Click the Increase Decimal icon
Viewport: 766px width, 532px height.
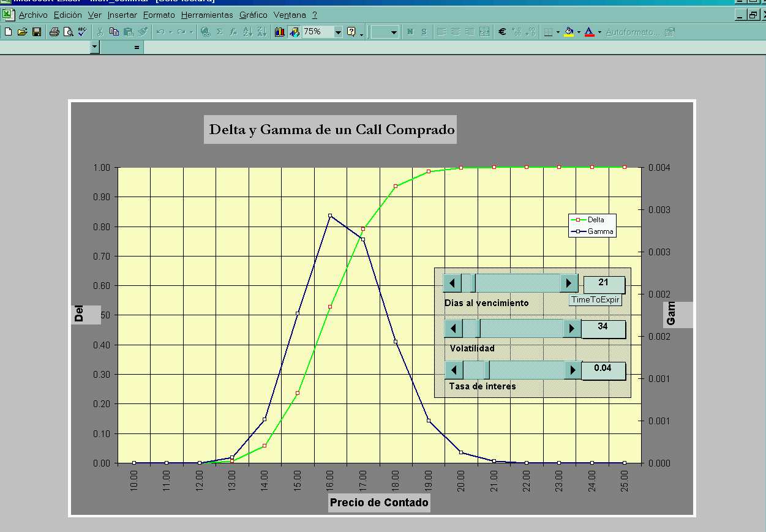516,32
